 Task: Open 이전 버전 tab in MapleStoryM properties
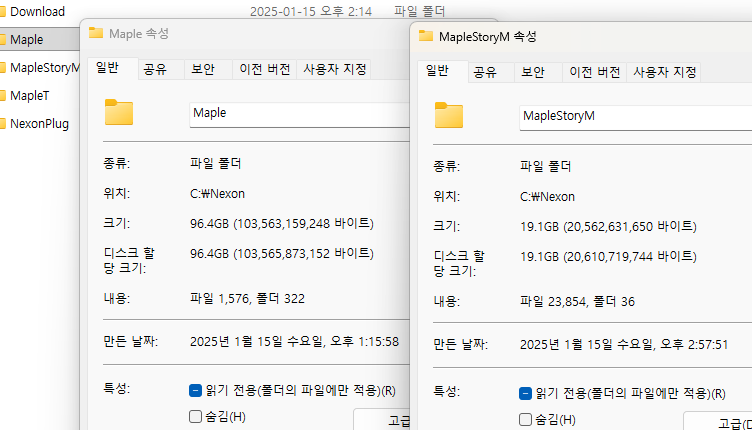595,72
